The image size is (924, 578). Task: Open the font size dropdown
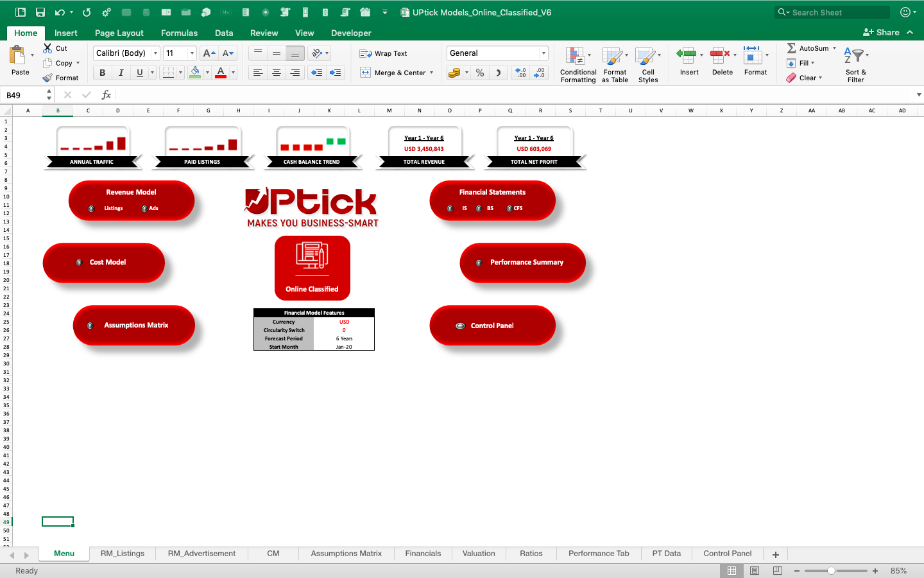click(x=192, y=53)
